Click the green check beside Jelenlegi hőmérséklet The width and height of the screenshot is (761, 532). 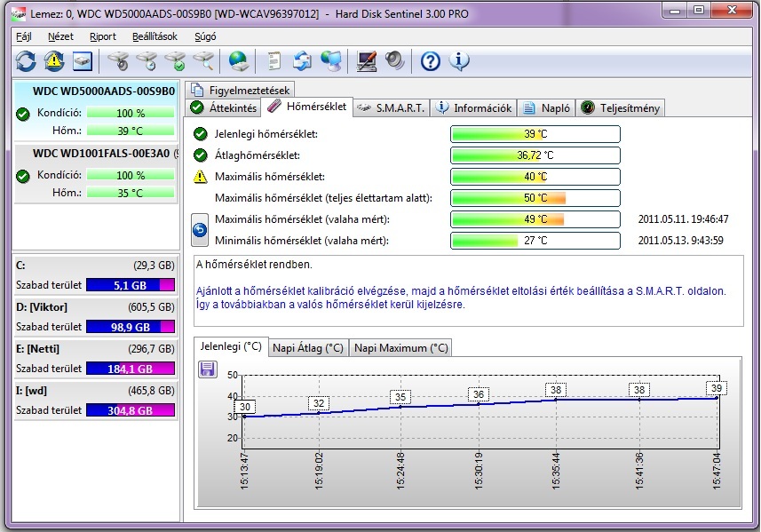coord(201,134)
